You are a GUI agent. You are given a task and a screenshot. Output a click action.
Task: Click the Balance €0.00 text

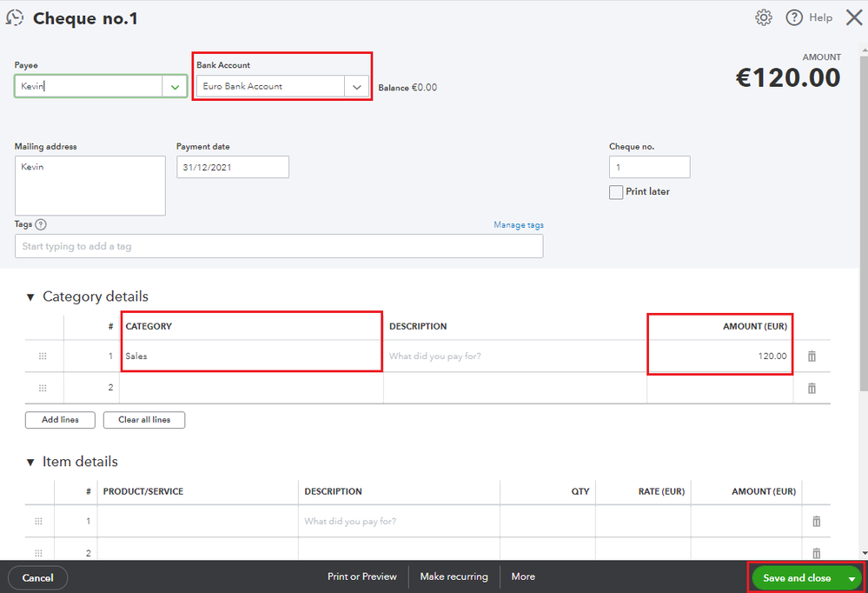coord(407,88)
